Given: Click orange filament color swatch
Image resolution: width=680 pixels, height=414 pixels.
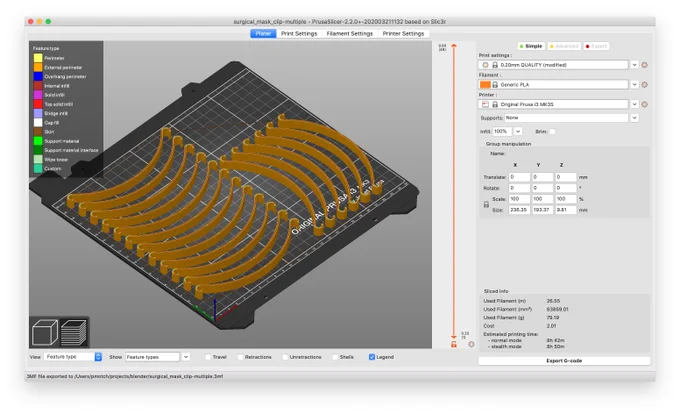Looking at the screenshot, I should pos(485,85).
